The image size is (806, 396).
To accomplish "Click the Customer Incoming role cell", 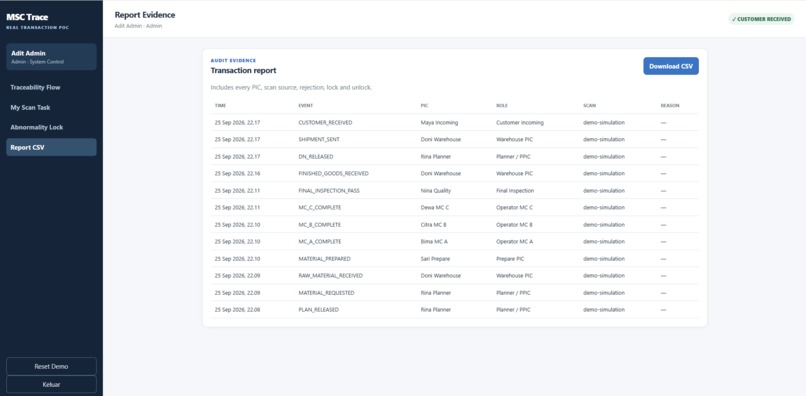I will 520,122.
